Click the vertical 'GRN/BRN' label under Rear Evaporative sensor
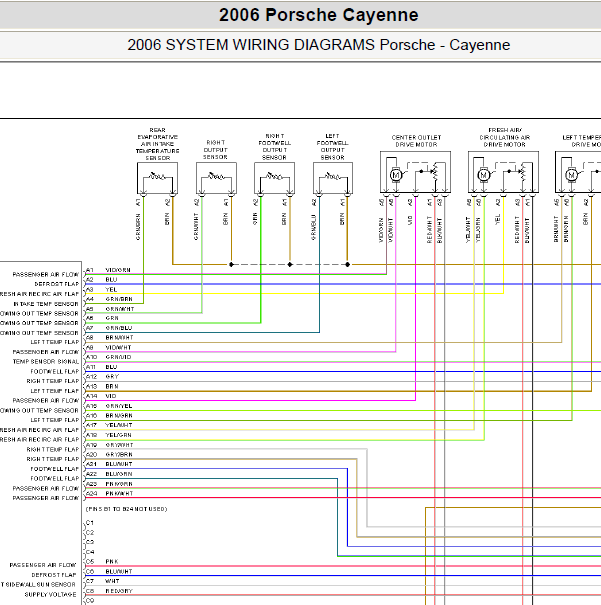The image size is (601, 605). (x=138, y=227)
